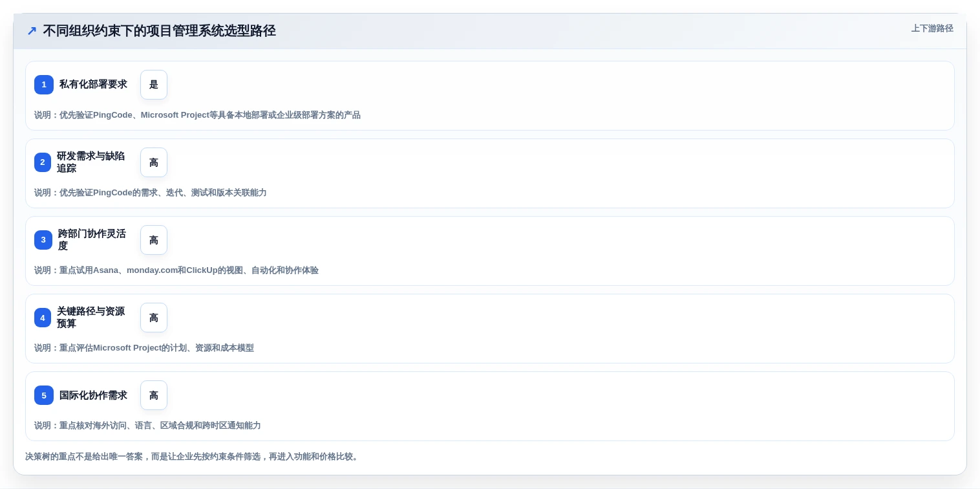Click the 上下游路径 label

point(932,28)
